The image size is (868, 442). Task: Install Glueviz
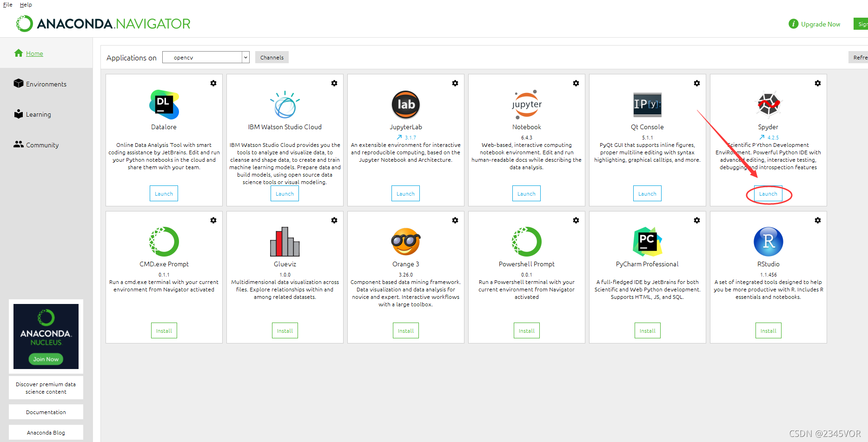[285, 330]
